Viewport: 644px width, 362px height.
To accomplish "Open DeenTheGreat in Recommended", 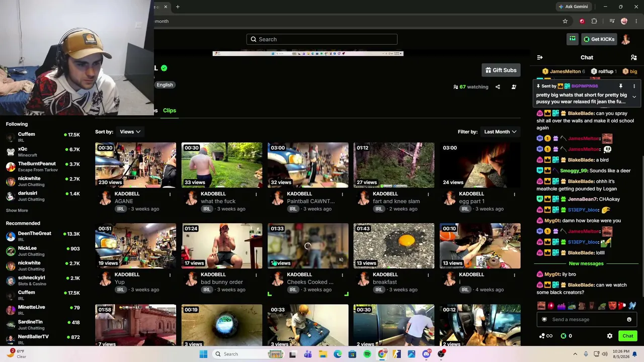I will 43,236.
